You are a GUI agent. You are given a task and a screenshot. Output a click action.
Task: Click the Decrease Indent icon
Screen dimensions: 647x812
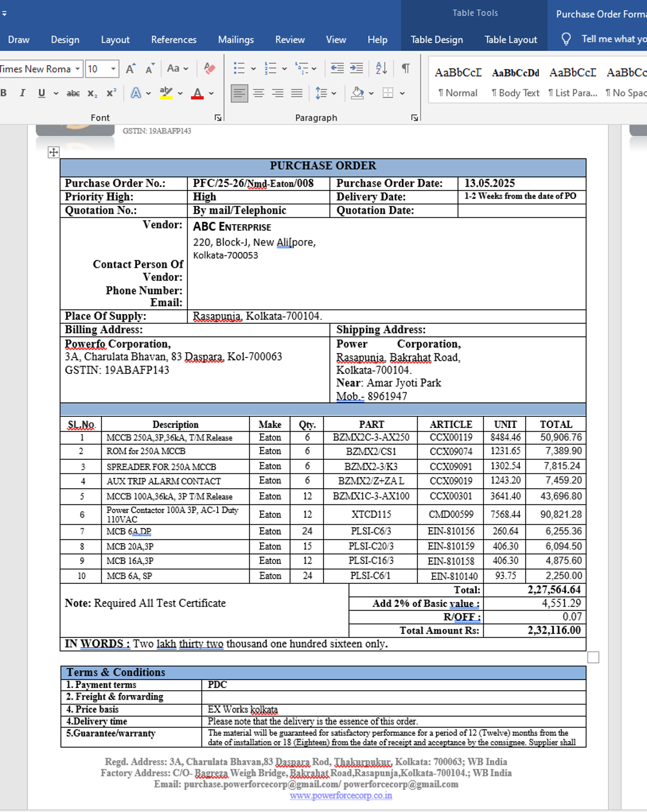click(337, 69)
